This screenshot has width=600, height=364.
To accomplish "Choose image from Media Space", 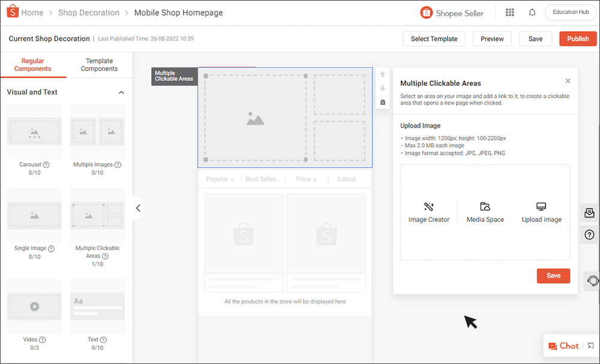I will click(x=485, y=212).
